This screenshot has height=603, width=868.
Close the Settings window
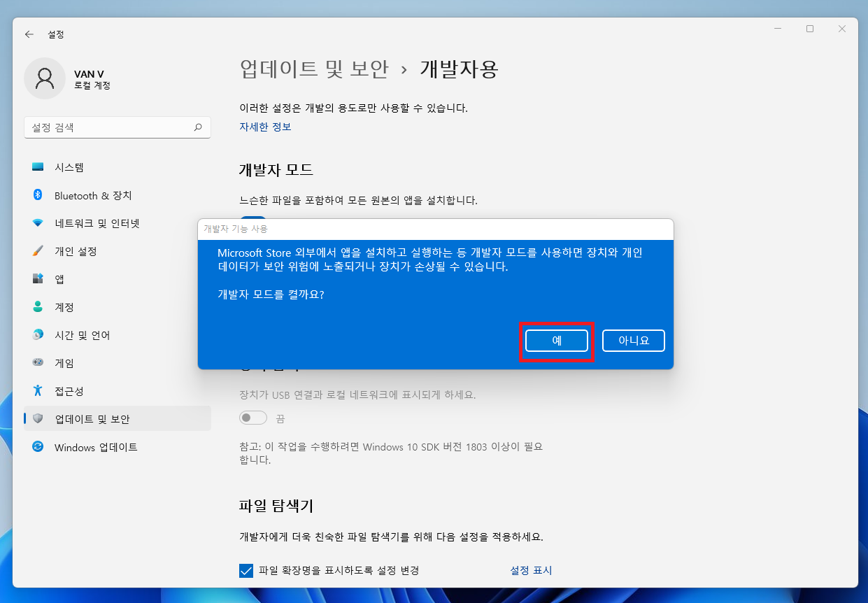click(842, 29)
